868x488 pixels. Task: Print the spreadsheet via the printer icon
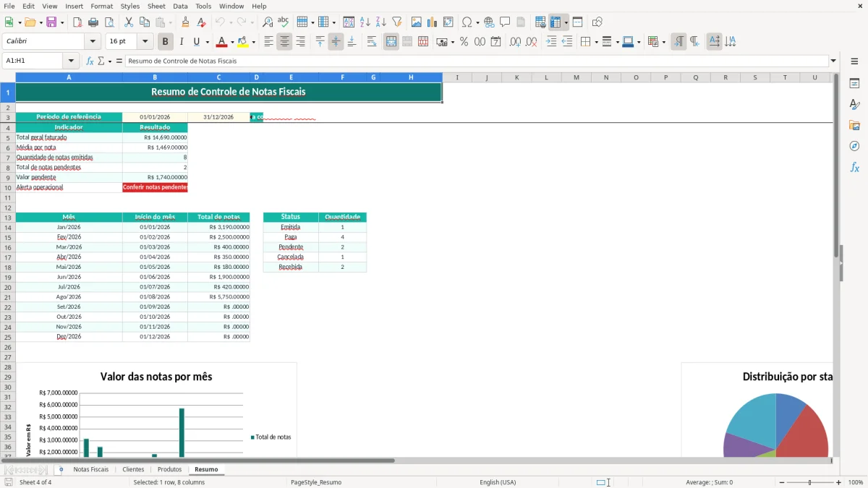coord(93,22)
